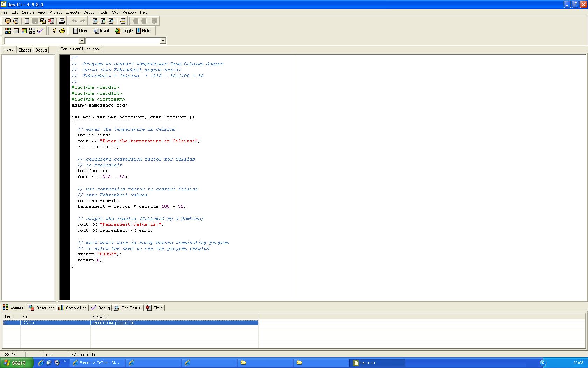588x368 pixels.
Task: Open the Execute menu
Action: click(73, 12)
